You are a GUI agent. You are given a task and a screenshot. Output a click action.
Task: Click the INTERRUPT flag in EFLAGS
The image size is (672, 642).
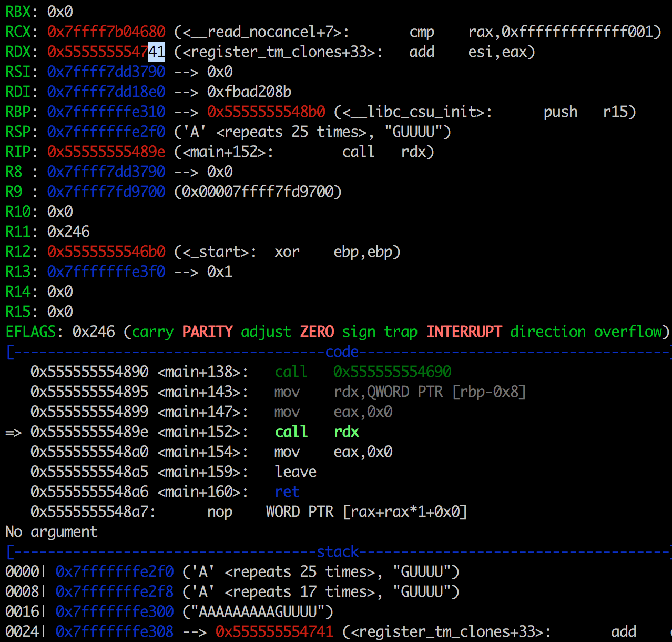pyautogui.click(x=464, y=332)
